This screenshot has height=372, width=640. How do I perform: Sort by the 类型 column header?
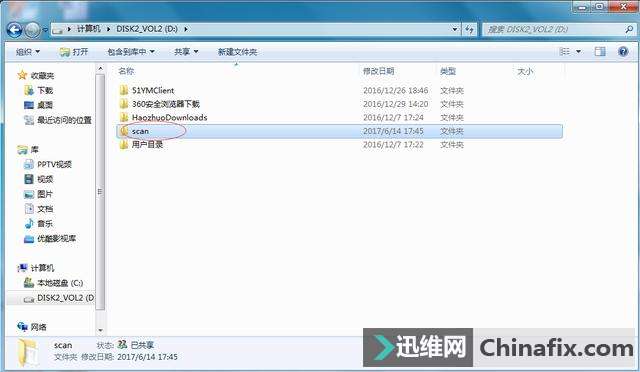448,71
